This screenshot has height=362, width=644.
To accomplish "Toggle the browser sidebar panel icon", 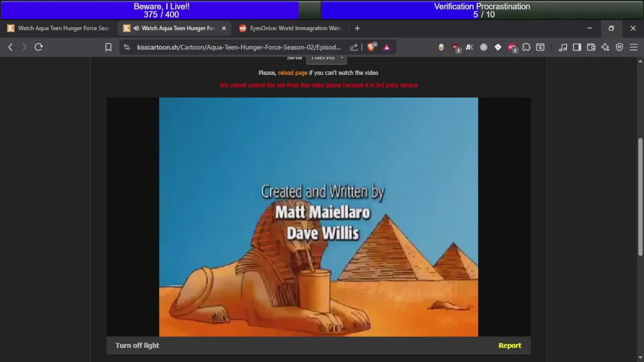I will [x=577, y=47].
